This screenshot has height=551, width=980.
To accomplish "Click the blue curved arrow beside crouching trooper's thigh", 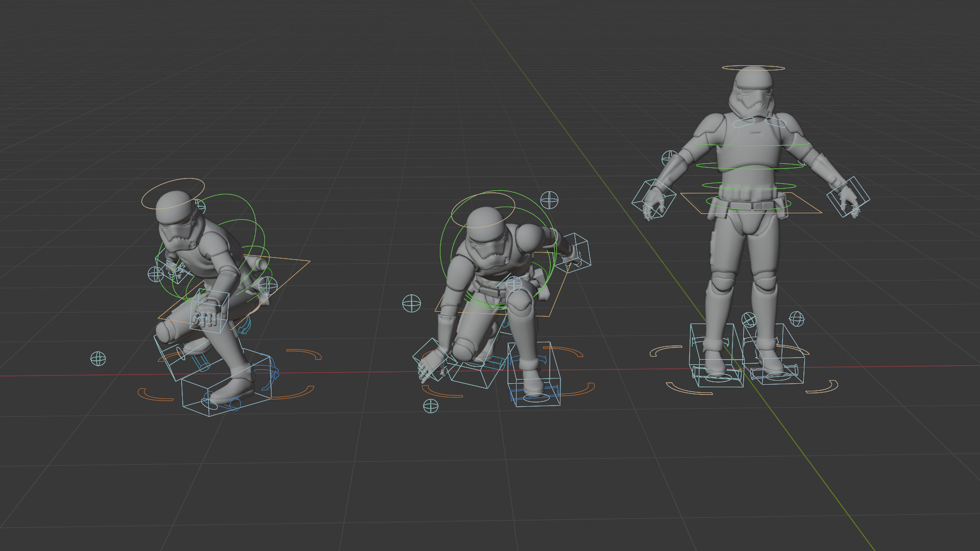I will pyautogui.click(x=246, y=325).
